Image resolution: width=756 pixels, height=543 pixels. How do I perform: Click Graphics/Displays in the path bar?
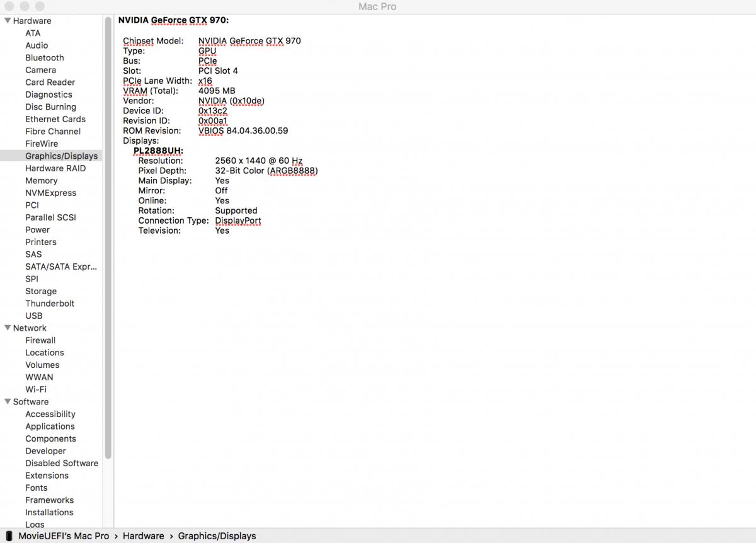[217, 536]
